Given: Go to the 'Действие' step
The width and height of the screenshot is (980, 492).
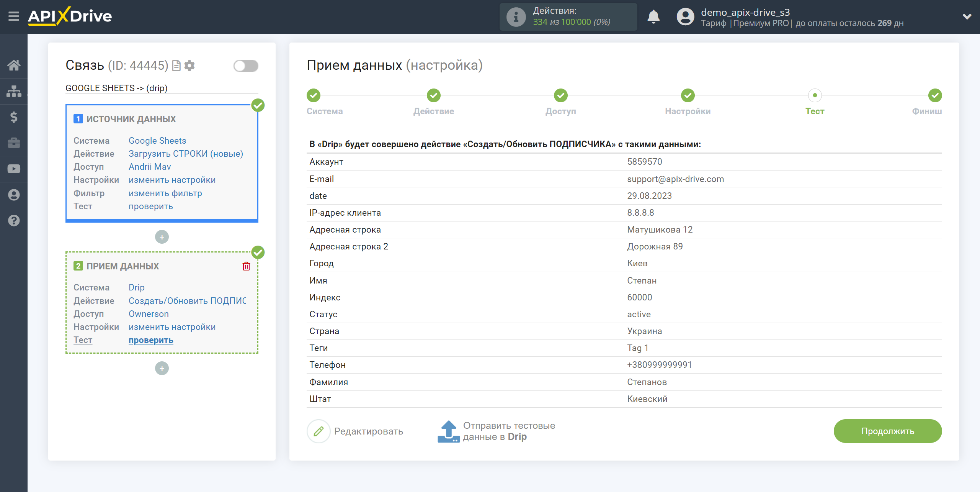Looking at the screenshot, I should coord(434,95).
